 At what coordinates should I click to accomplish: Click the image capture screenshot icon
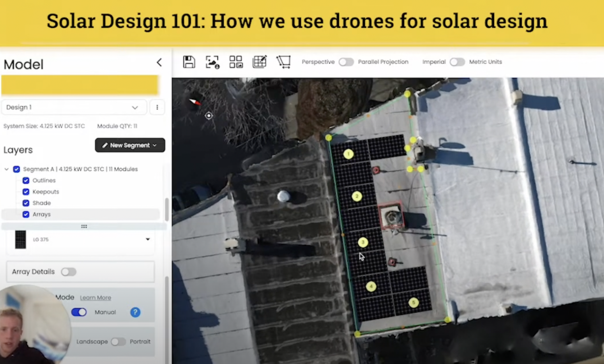212,62
